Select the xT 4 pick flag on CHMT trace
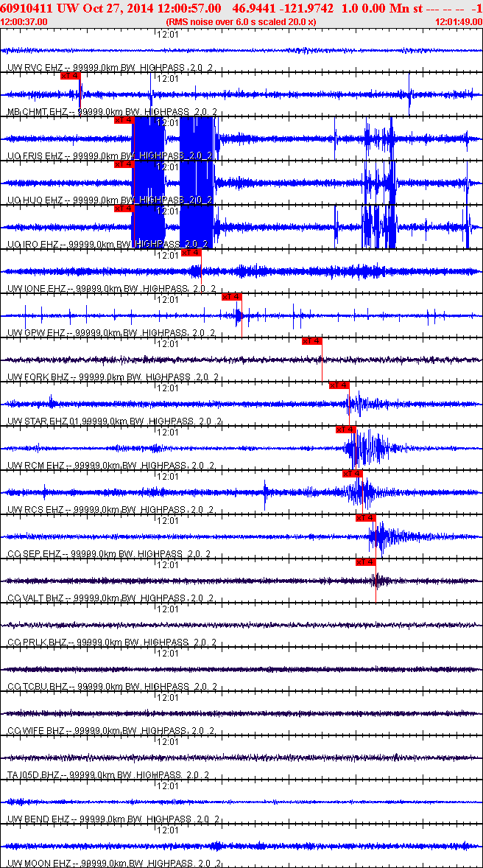The image size is (483, 868). pyautogui.click(x=70, y=76)
